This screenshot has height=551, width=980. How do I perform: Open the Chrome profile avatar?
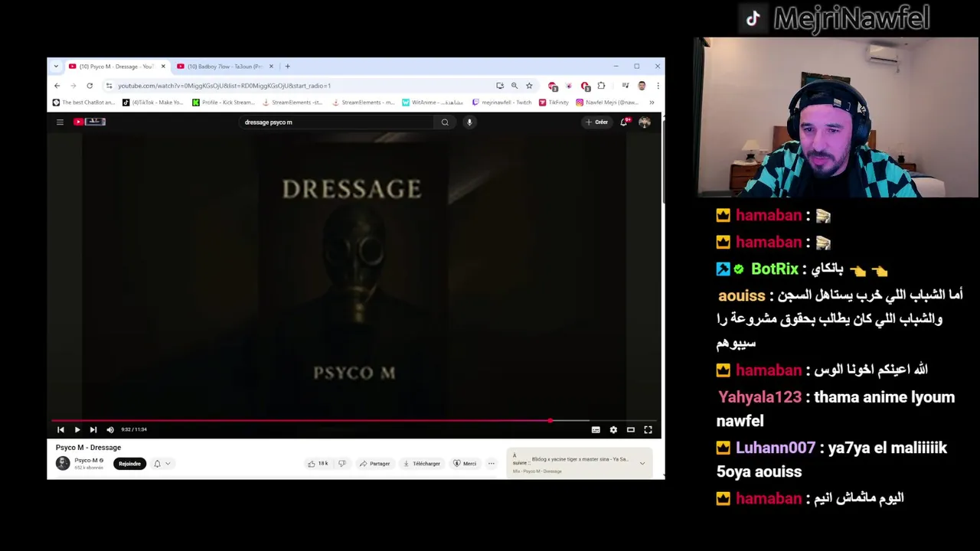pos(642,86)
